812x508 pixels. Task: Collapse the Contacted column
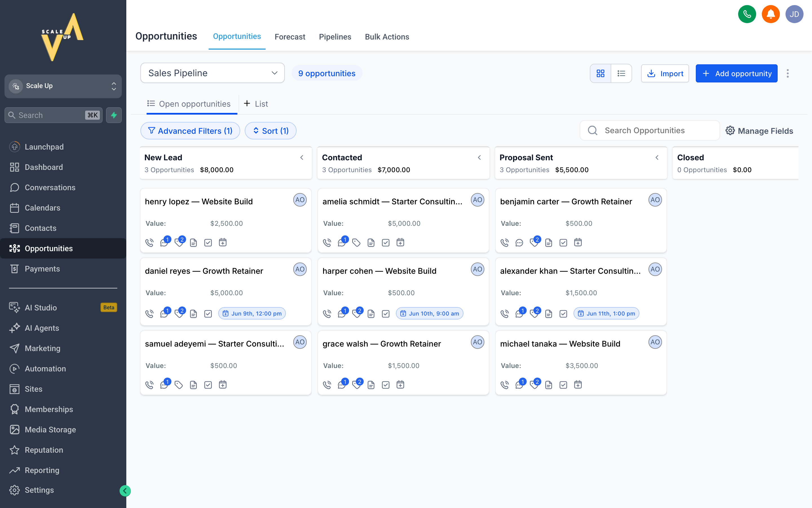coord(479,157)
